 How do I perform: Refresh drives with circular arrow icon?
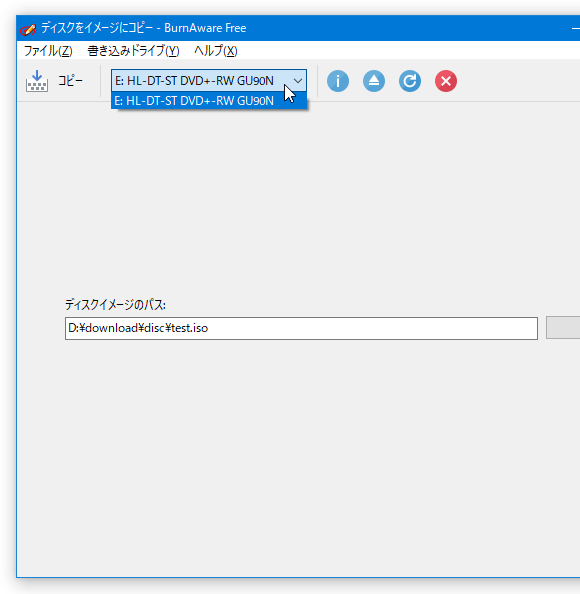[x=410, y=81]
